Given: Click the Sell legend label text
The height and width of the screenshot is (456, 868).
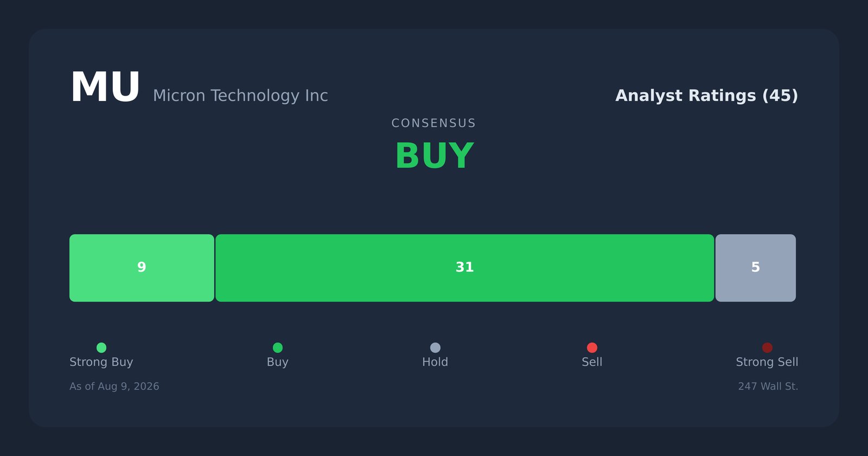Looking at the screenshot, I should click(592, 362).
